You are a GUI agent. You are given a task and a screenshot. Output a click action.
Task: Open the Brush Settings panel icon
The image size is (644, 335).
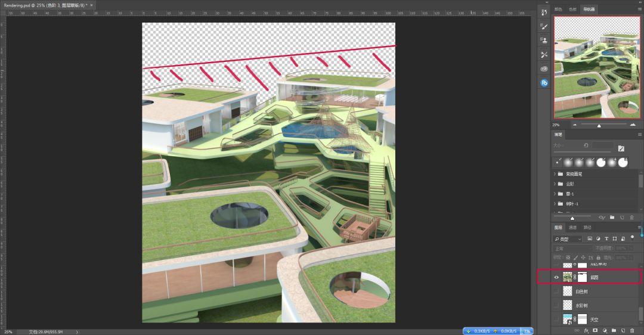tap(544, 27)
